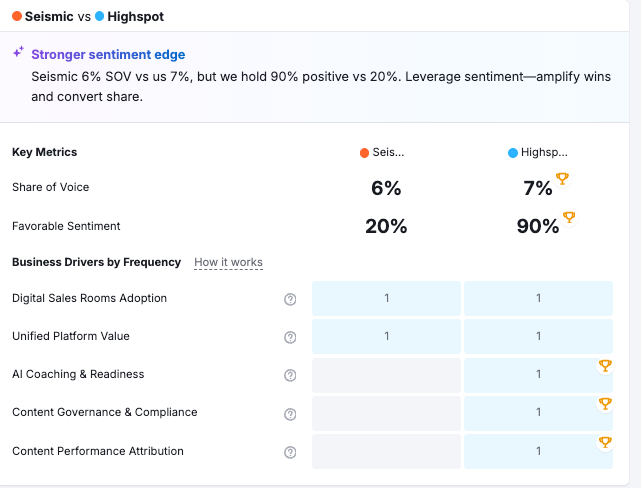Click orange Seismic dot in the header title
Viewport: 641px width, 488px height.
(17, 17)
